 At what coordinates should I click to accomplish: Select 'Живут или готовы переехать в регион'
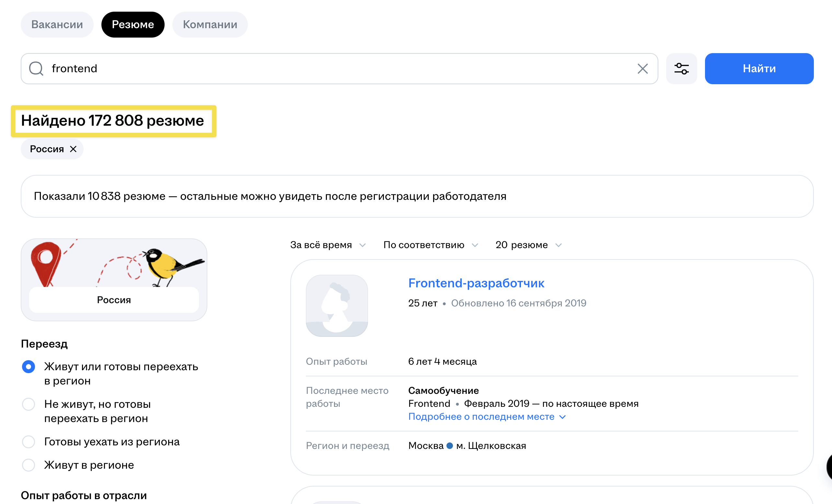click(29, 367)
